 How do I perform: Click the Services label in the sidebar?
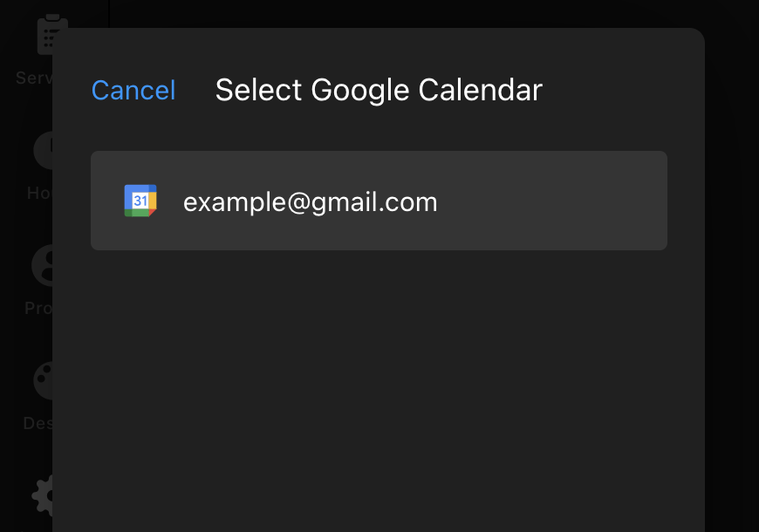tap(33, 78)
